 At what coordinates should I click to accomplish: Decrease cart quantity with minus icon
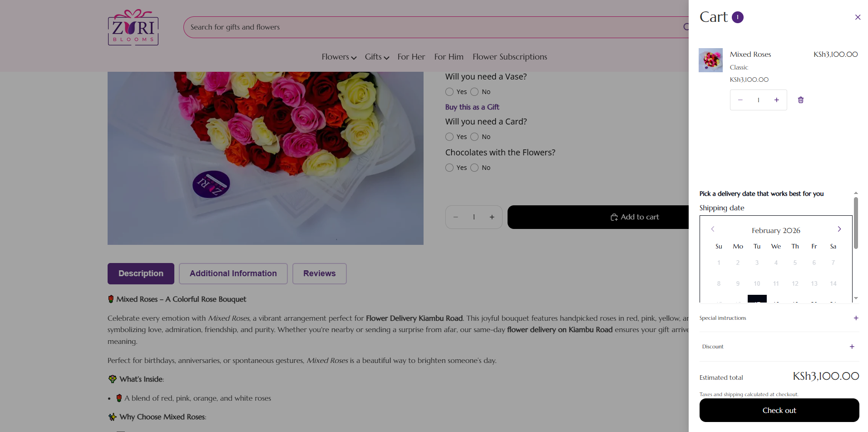740,100
